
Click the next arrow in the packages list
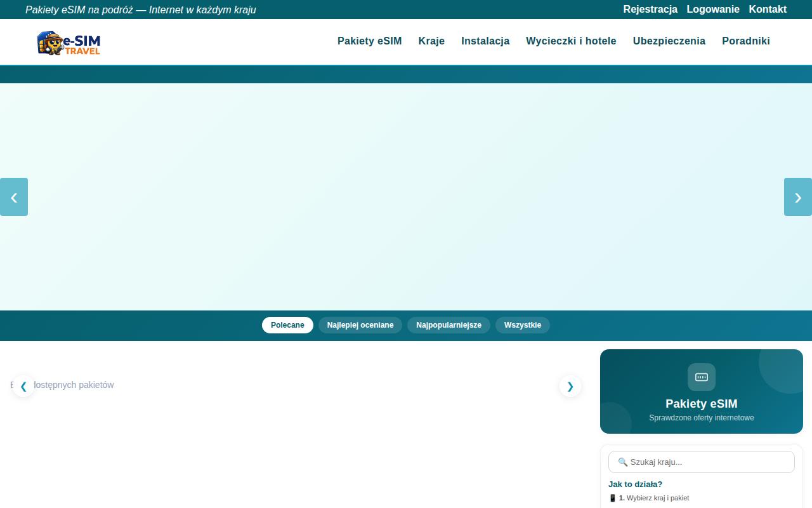coord(570,386)
